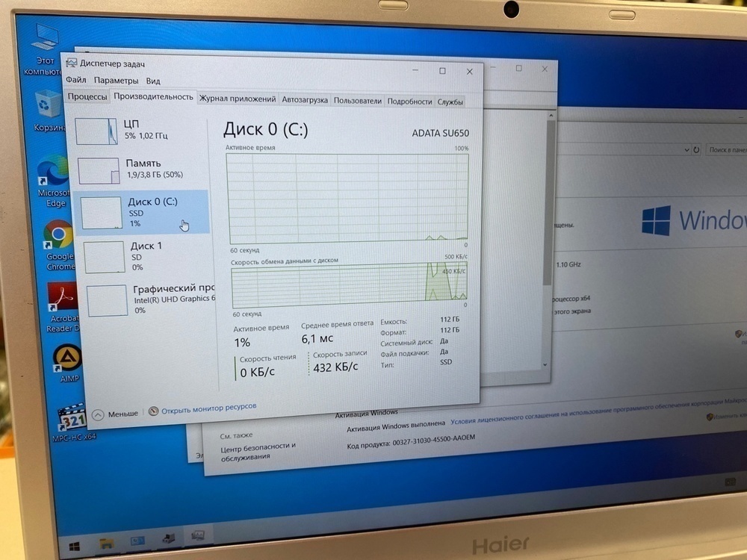Click the Открыть монитор ресурсов link
The height and width of the screenshot is (560, 747).
[208, 408]
